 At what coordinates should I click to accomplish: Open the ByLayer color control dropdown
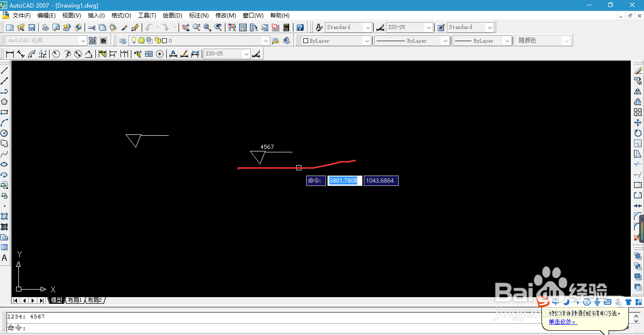367,41
